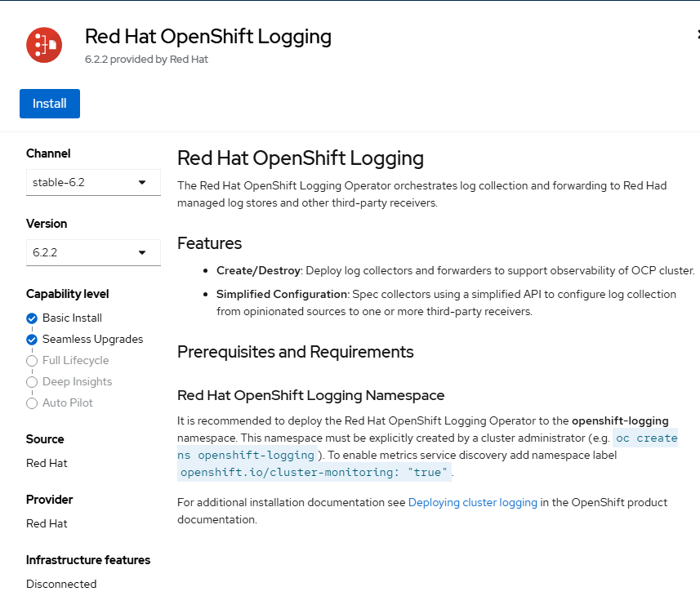Click the Full Lifecycle capability circle
The width and height of the screenshot is (700, 596).
click(32, 360)
